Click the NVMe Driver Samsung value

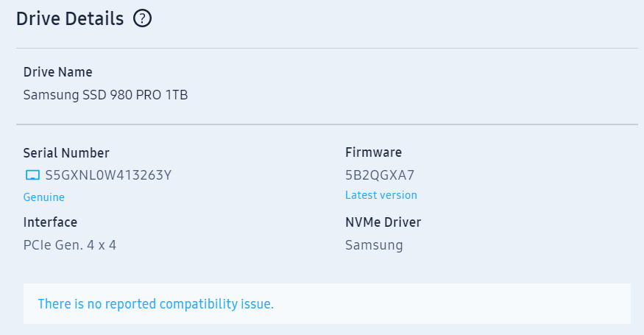pos(374,245)
